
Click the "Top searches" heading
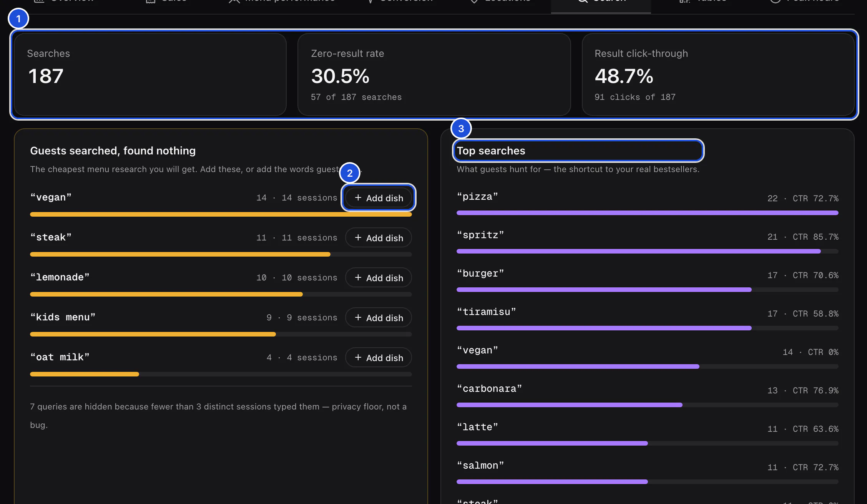tap(491, 151)
